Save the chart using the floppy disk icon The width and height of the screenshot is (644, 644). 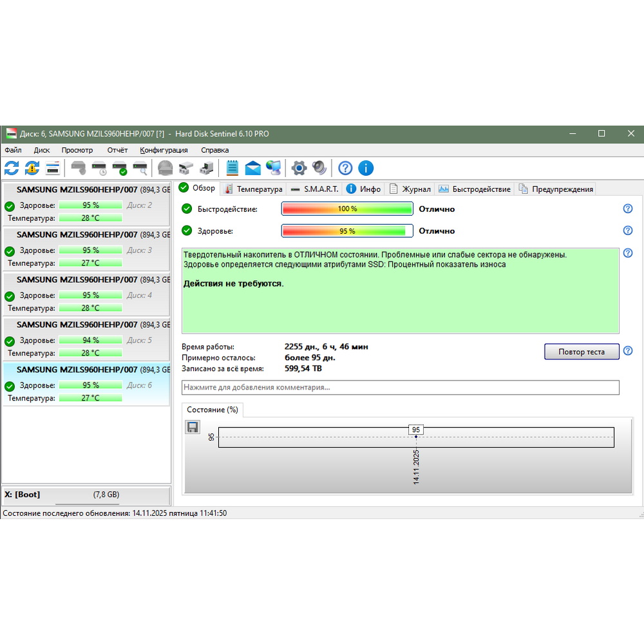click(x=193, y=427)
